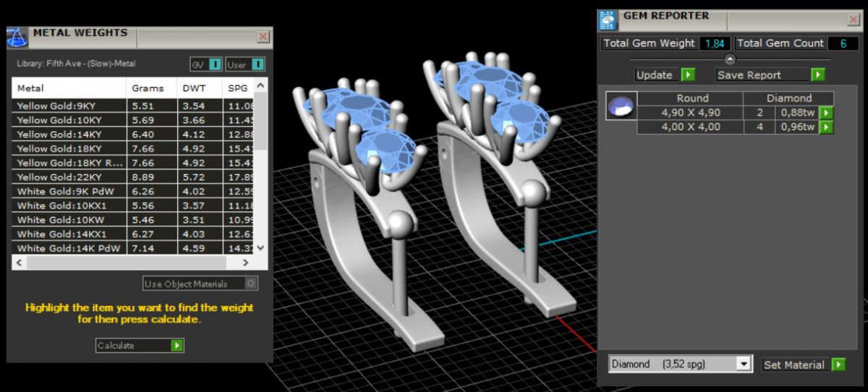Click the Metal column header
Viewport: 868px width, 392px height.
(69, 88)
